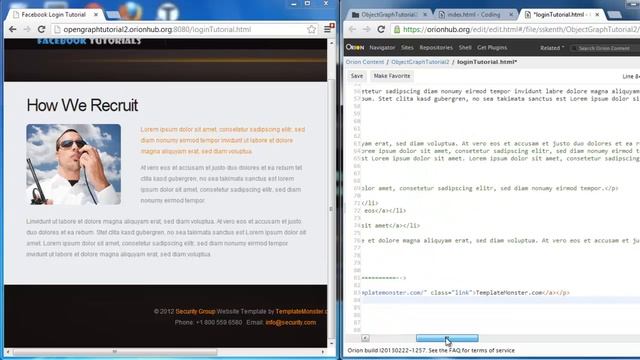640x360 pixels.
Task: Click the How We Recruit heading
Action: point(82,105)
